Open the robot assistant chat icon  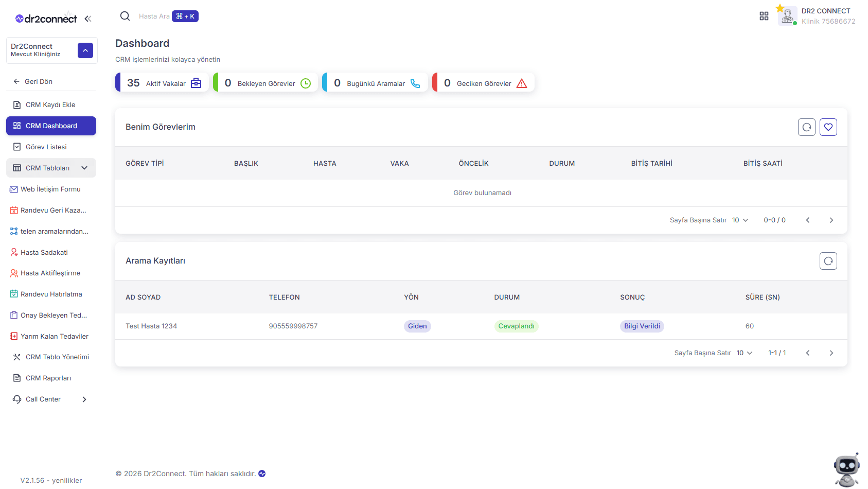click(846, 470)
